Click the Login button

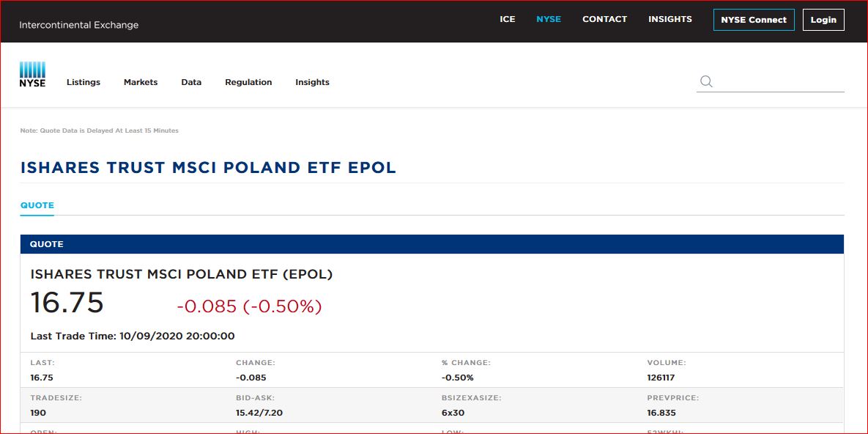tap(823, 20)
